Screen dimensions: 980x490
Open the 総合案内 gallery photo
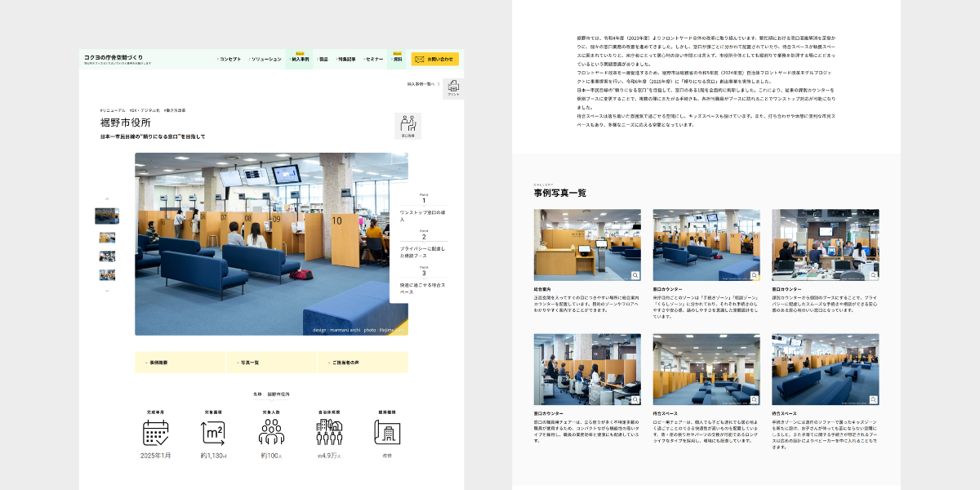[587, 245]
